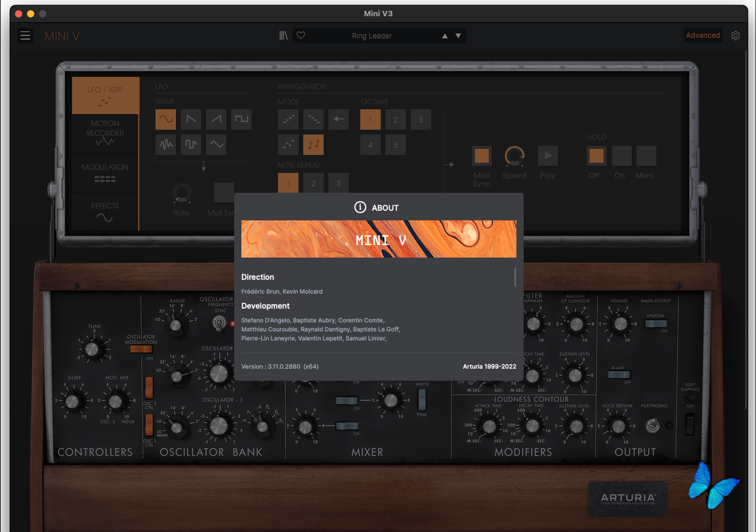Select the square LFO waveform
The width and height of the screenshot is (756, 532).
(x=241, y=119)
